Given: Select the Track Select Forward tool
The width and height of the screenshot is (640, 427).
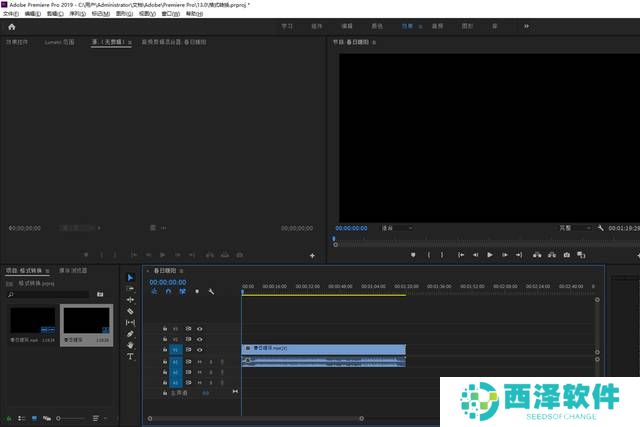Looking at the screenshot, I should 130,289.
